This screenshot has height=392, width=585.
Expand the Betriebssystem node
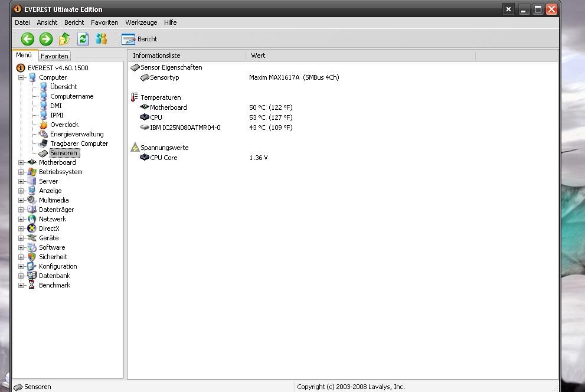[x=21, y=172]
